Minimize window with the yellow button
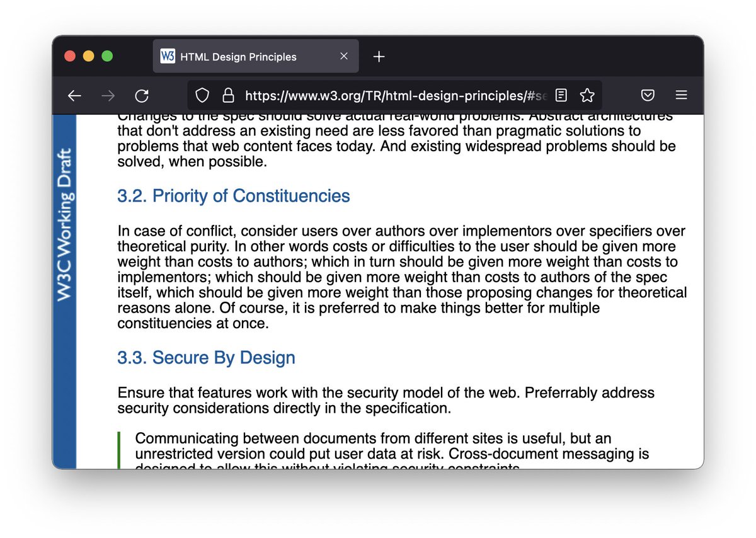The height and width of the screenshot is (538, 756). pyautogui.click(x=89, y=56)
